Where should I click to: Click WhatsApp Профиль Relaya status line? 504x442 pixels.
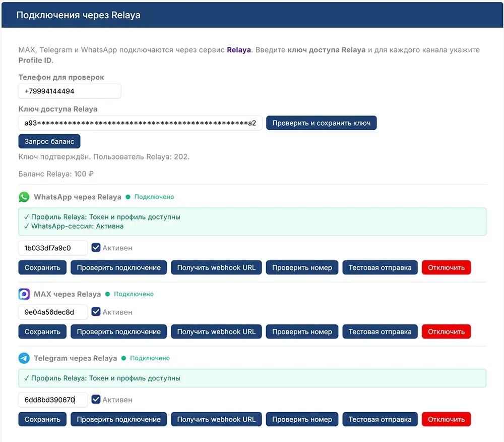pyautogui.click(x=102, y=217)
